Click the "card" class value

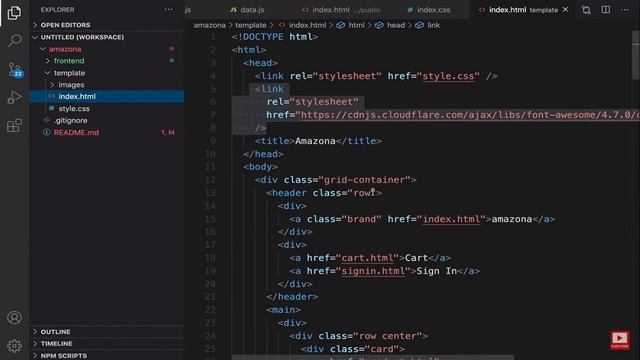(x=382, y=349)
